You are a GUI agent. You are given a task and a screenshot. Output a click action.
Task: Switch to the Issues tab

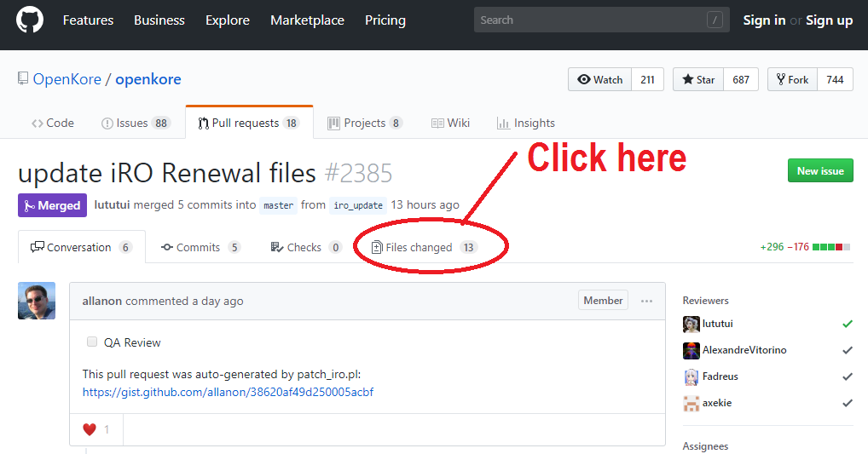(x=136, y=123)
